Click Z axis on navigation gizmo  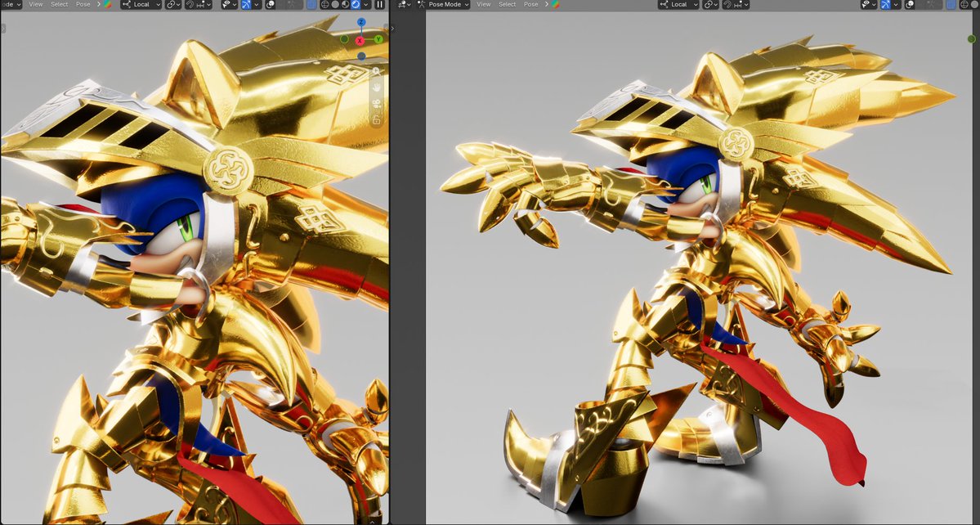[361, 22]
